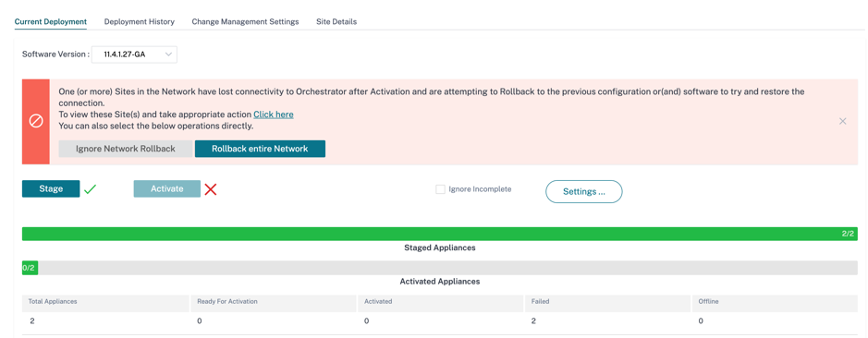Click the 2/2 staged progress label

(x=848, y=234)
